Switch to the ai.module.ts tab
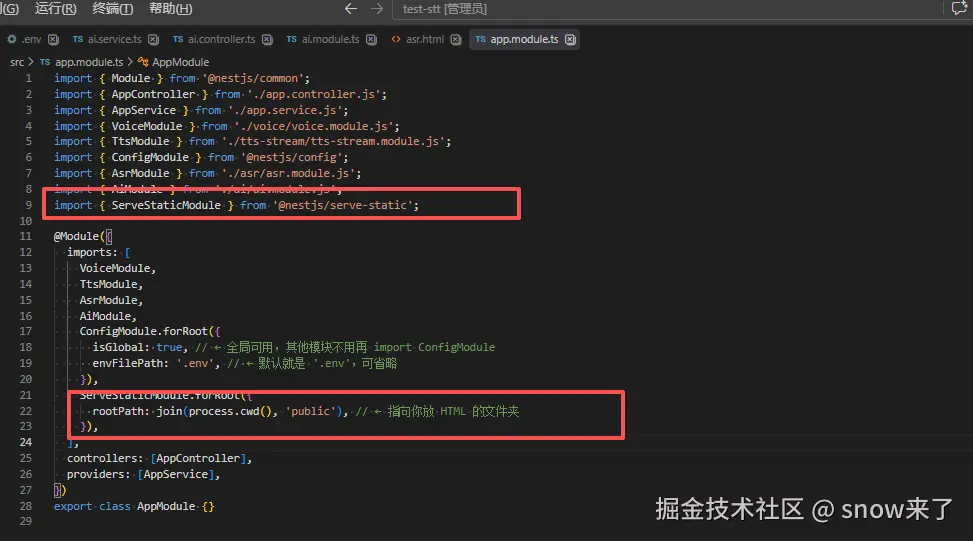The width and height of the screenshot is (973, 541). [330, 39]
